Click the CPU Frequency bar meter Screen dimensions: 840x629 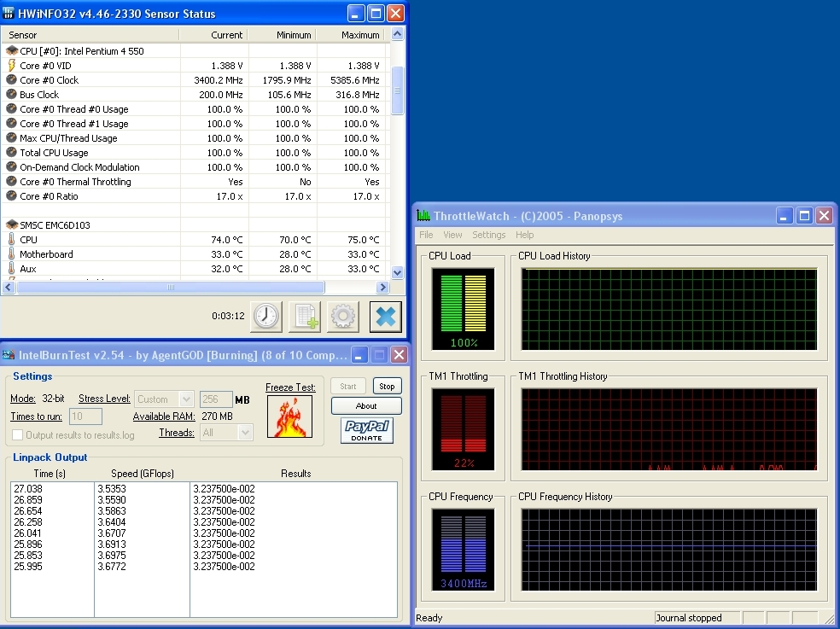click(x=463, y=550)
